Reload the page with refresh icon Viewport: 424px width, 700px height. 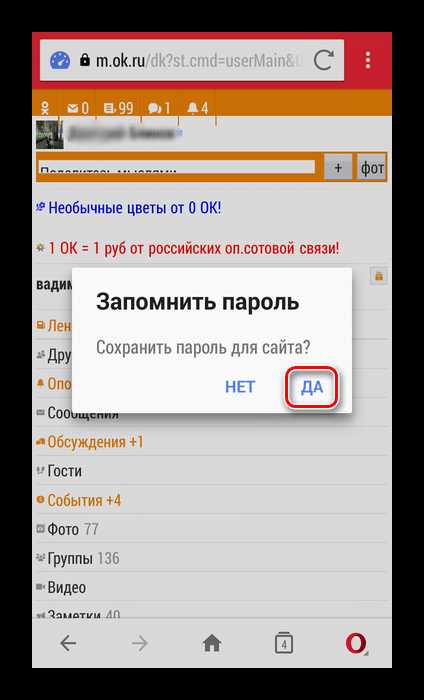(323, 60)
